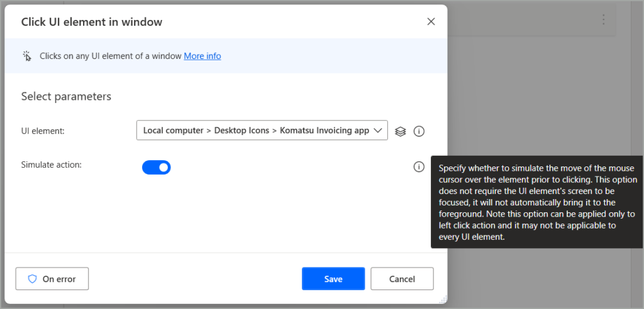Screen dimensions: 644x309
Task: Open the More info link
Action: coord(202,56)
